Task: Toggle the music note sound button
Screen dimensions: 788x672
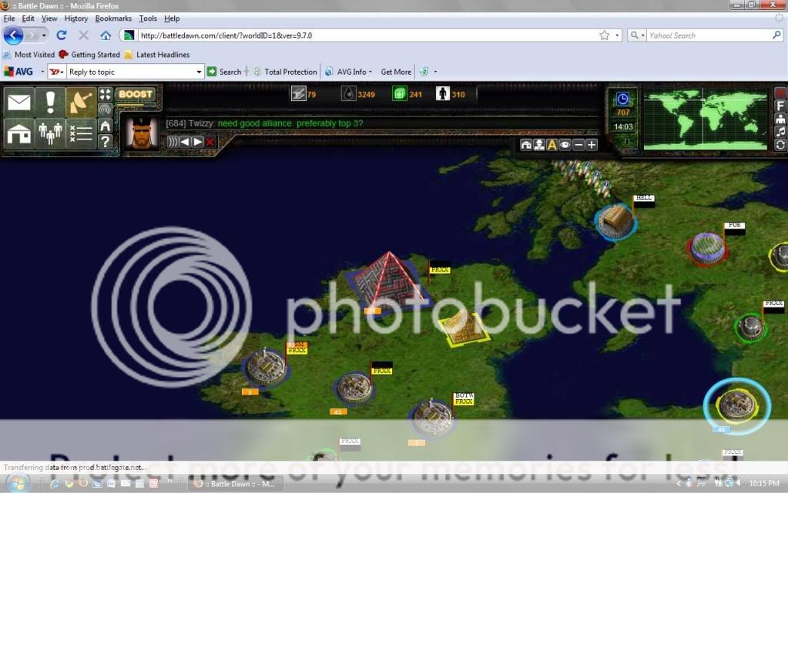Action: tap(780, 132)
